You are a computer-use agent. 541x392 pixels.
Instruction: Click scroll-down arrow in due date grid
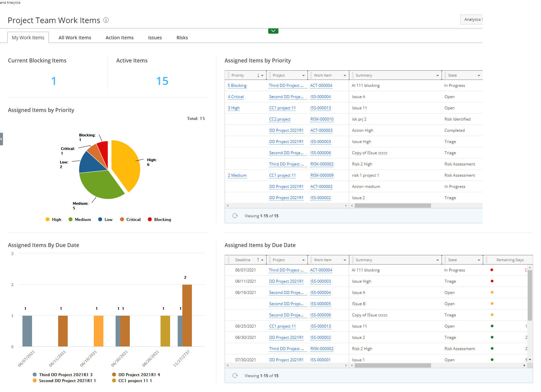(x=530, y=360)
